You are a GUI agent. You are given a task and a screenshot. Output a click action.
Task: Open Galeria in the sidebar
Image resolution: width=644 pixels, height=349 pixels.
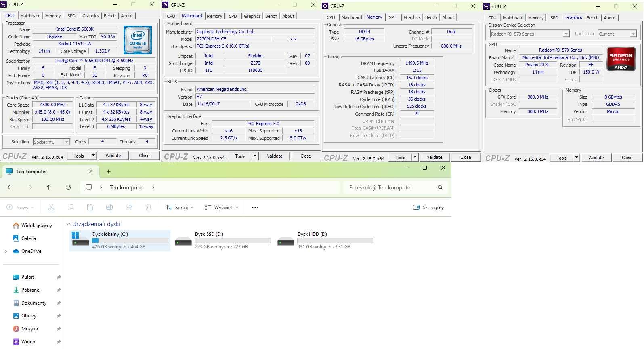click(24, 238)
